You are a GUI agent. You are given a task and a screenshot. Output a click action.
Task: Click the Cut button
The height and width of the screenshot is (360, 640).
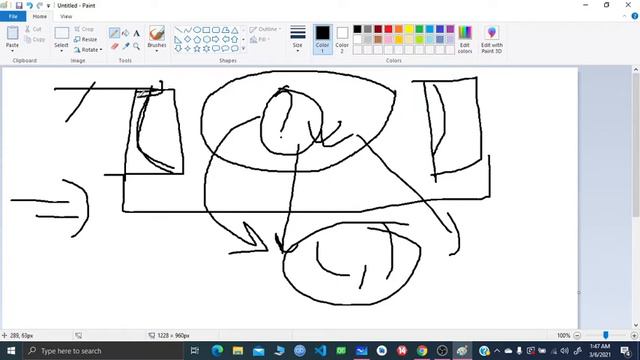[x=33, y=29]
